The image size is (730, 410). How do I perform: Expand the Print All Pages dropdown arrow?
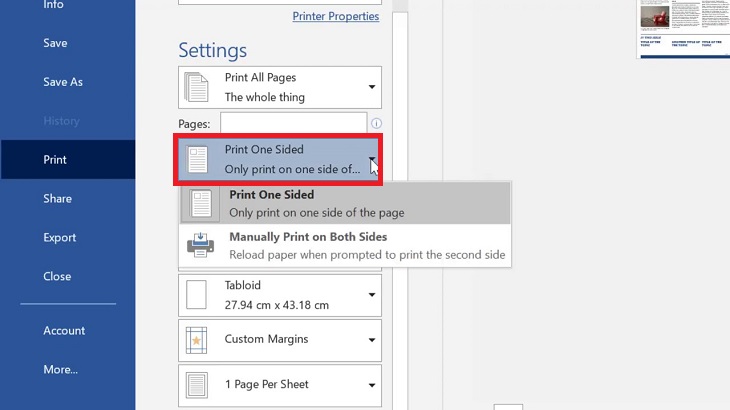click(372, 87)
